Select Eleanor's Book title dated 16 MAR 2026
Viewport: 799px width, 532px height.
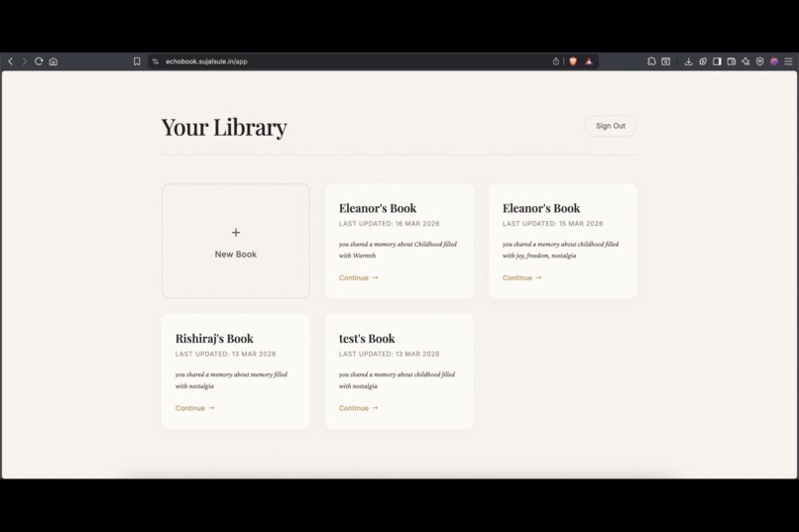[378, 208]
